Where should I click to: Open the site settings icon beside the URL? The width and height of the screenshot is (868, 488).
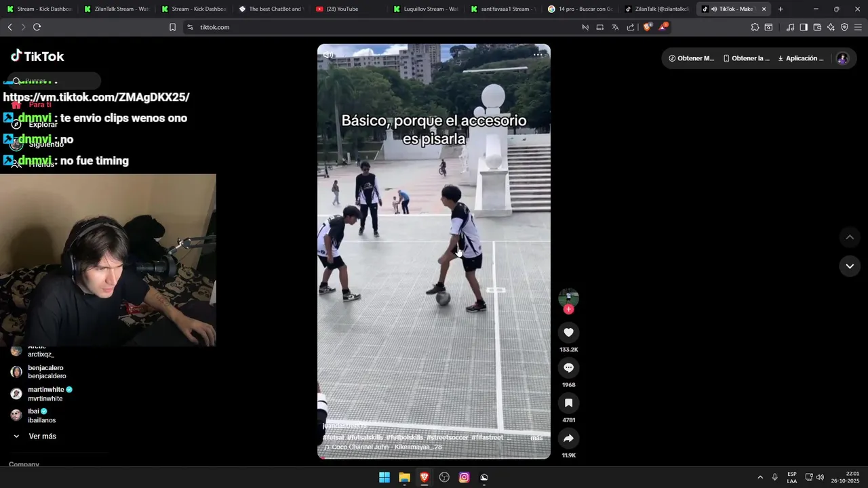click(190, 27)
